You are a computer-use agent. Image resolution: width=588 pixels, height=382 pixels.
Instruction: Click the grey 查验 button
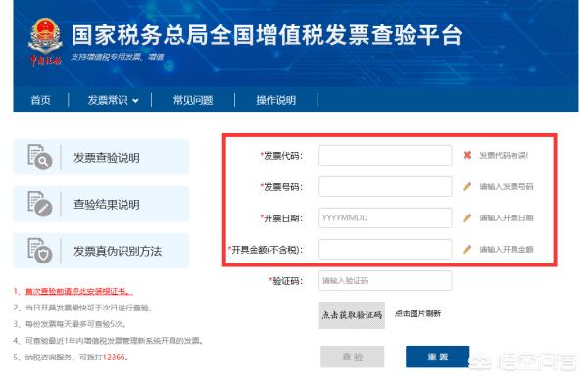[353, 357]
